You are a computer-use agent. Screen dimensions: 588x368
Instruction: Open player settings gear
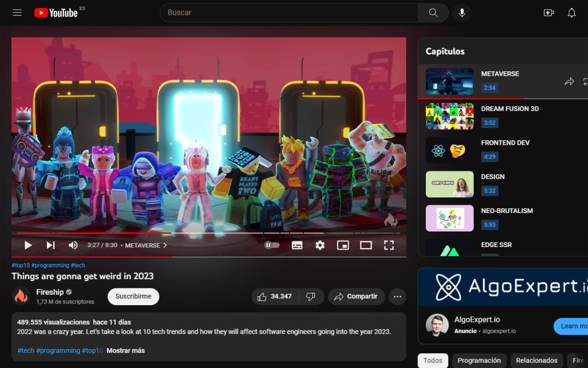pos(320,245)
